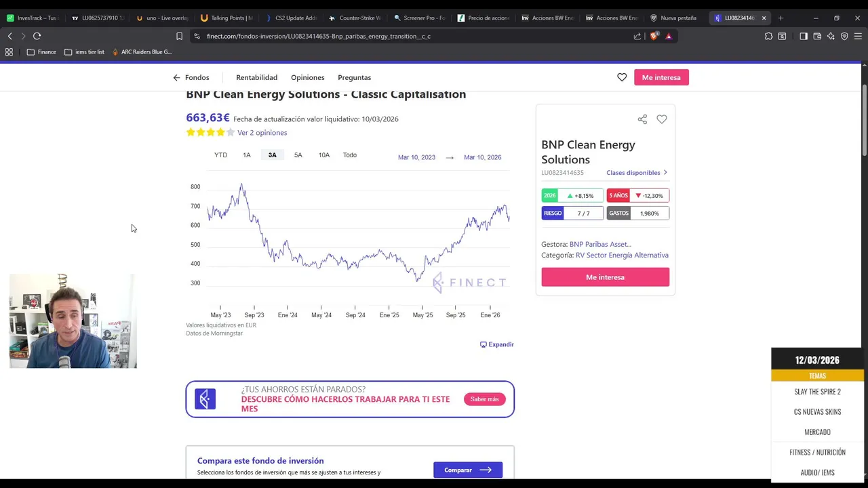Click the 2026 +8,15% return badge
The height and width of the screenshot is (488, 868).
[572, 196]
